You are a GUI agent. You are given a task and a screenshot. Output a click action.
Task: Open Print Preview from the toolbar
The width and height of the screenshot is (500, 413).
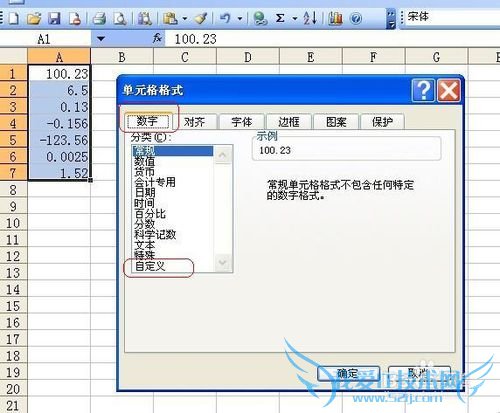coord(120,18)
